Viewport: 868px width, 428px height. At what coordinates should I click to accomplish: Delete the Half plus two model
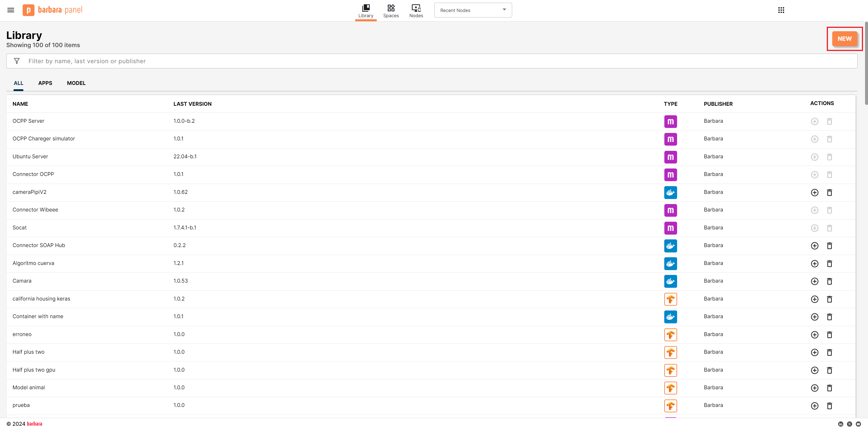[x=829, y=352]
